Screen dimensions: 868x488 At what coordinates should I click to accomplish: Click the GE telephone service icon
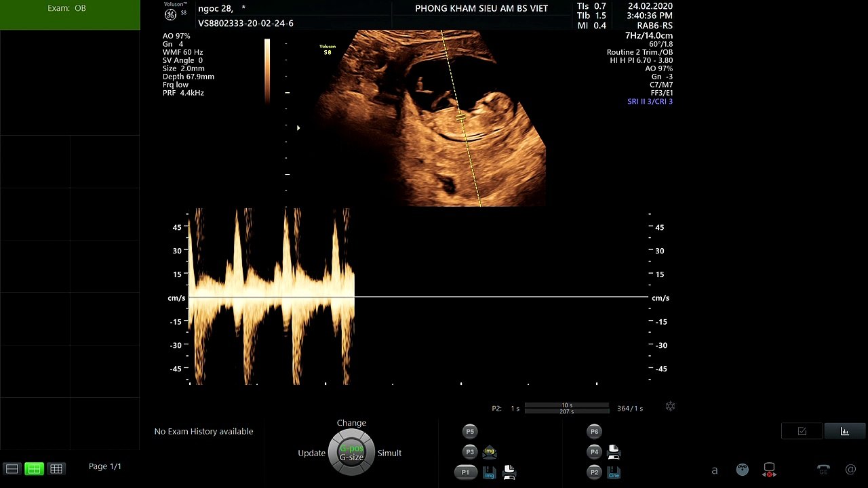(x=823, y=469)
